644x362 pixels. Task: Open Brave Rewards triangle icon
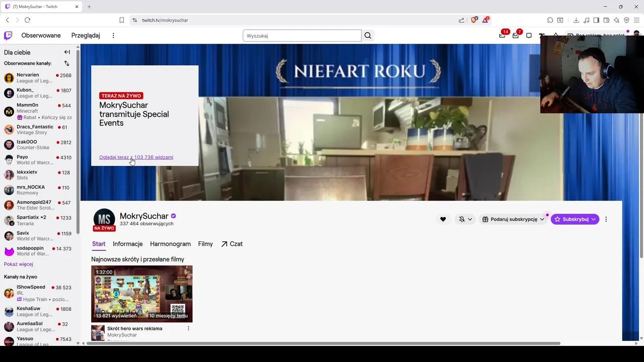[x=486, y=20]
